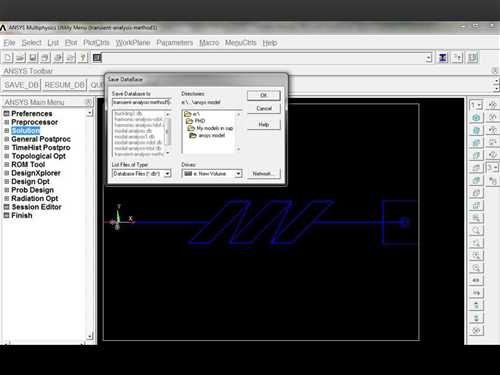Expand the Solution tree node
The width and height of the screenshot is (500, 375).
point(6,131)
